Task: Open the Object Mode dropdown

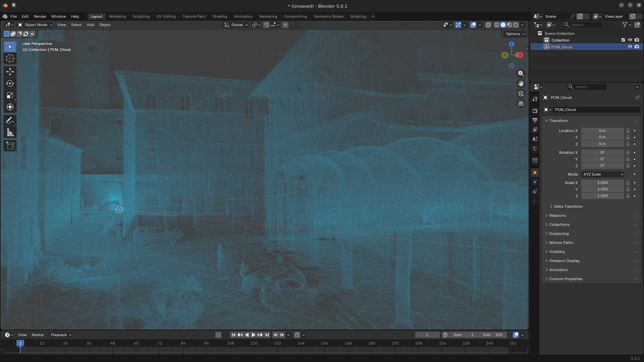Action: coord(35,25)
